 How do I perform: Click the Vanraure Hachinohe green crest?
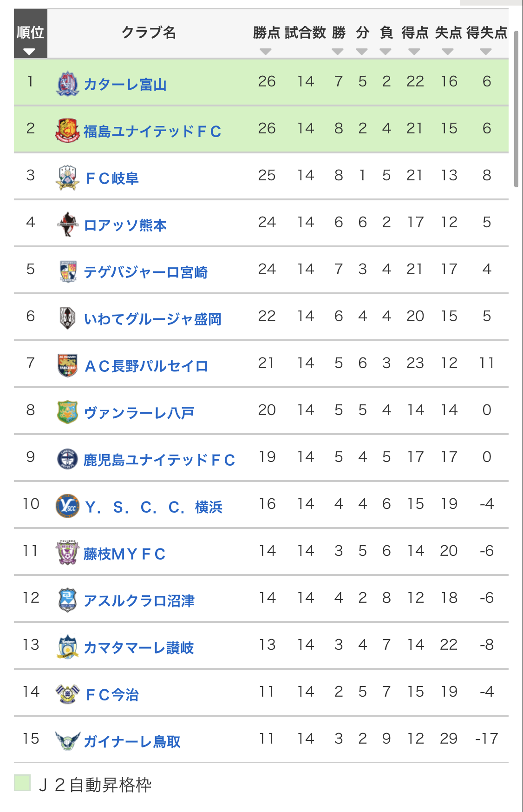click(67, 412)
